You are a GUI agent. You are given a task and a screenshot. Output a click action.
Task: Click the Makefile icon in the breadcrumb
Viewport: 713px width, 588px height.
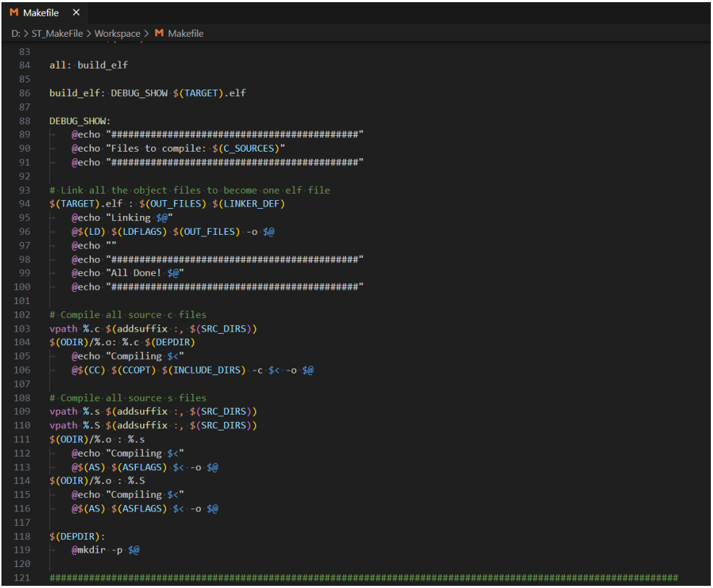pos(159,33)
